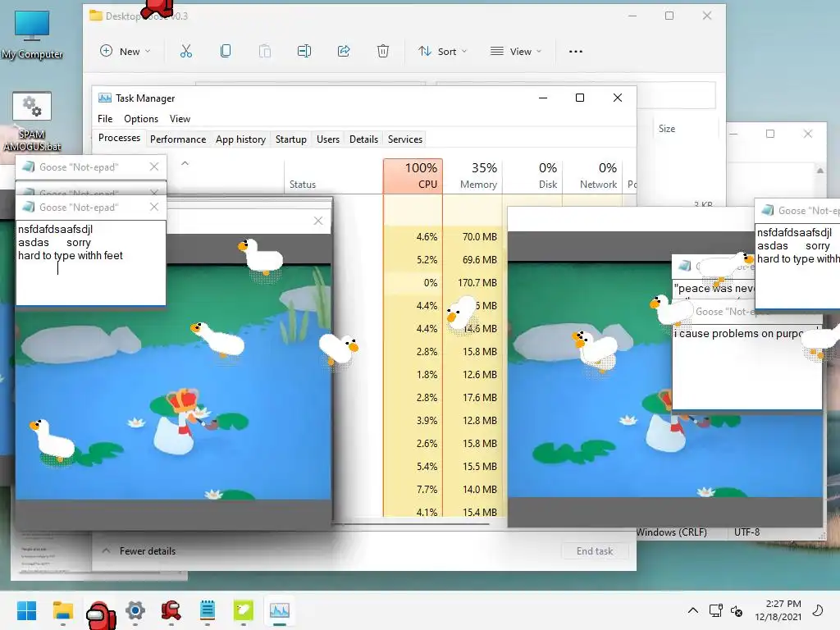Viewport: 840px width, 630px height.
Task: Open the My Computer desktop icon
Action: point(32,34)
